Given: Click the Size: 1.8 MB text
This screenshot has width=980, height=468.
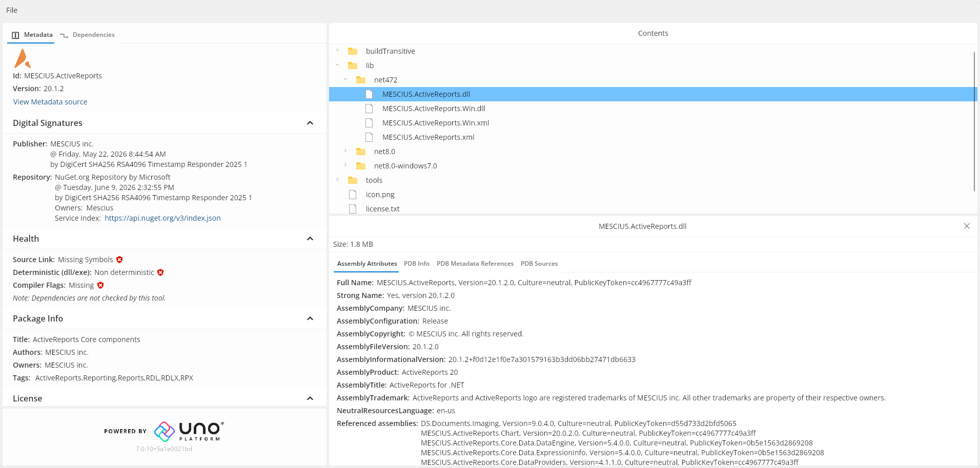Looking at the screenshot, I should [x=353, y=244].
